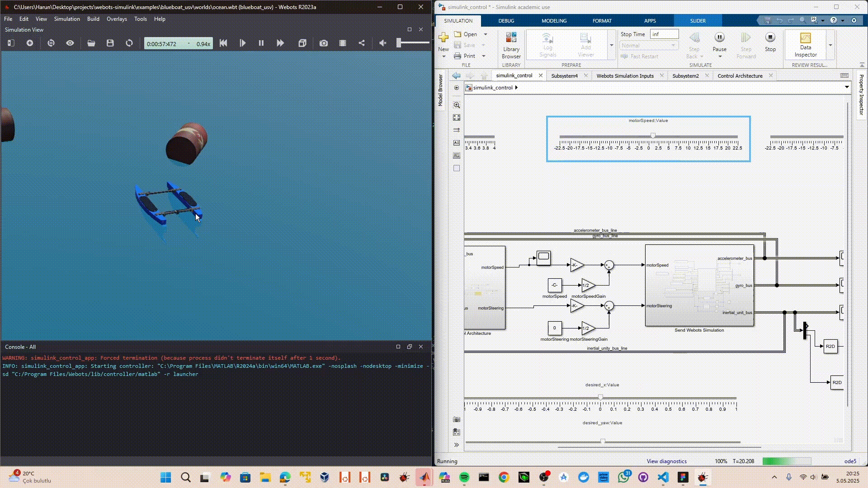Viewport: 868px width, 488px height.
Task: Expand the simulink_control breadcrumb arrow
Action: tap(516, 88)
